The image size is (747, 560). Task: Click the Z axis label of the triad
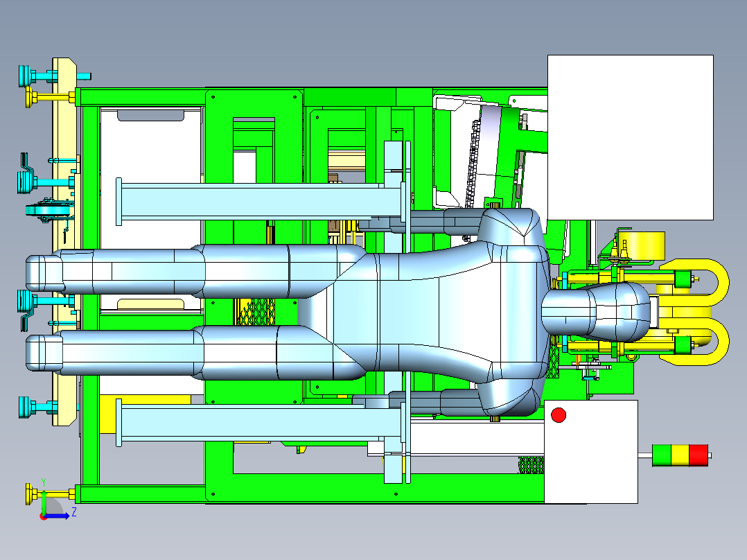pyautogui.click(x=74, y=512)
